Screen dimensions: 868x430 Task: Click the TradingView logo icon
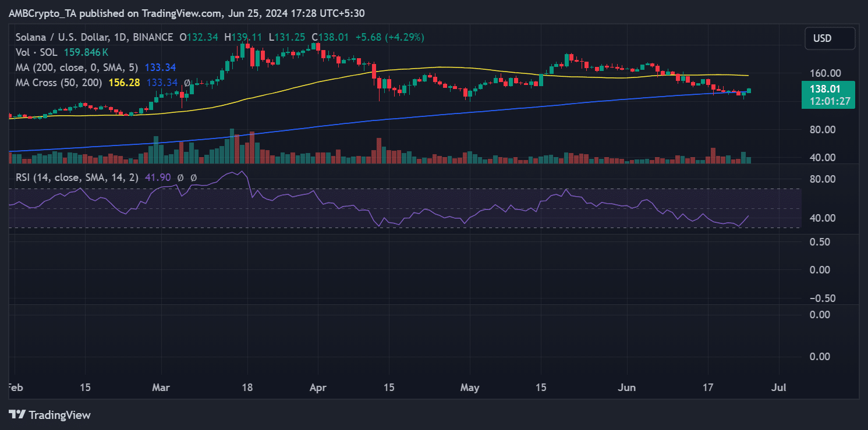[17, 415]
